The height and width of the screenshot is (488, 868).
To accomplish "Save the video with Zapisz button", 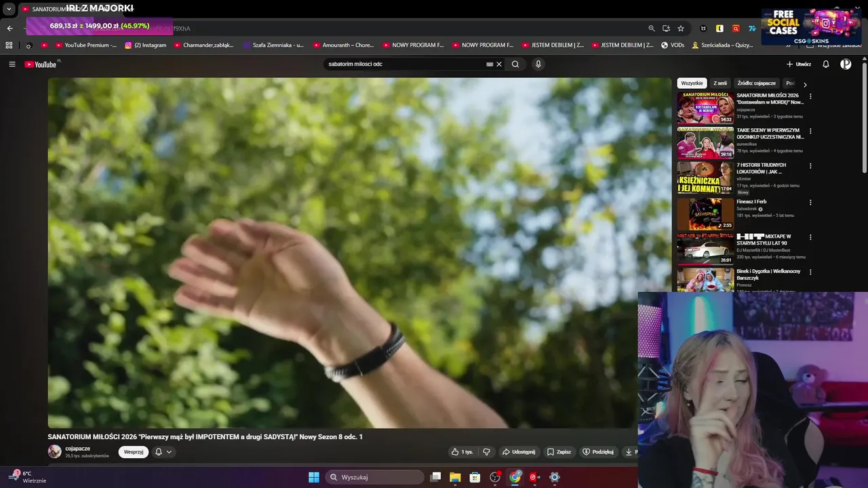I will 559,452.
